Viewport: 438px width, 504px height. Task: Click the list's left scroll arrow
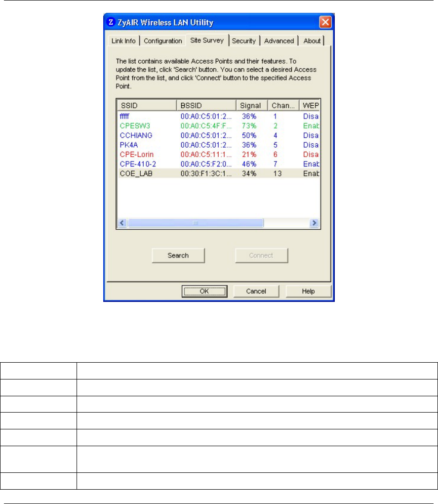(122, 223)
